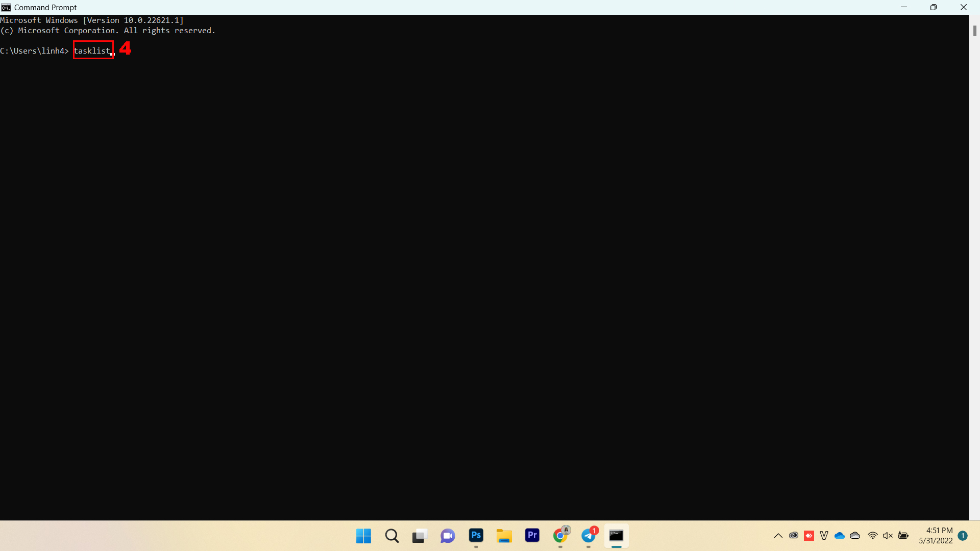
Task: Expand hidden system tray icons chevron
Action: (x=778, y=536)
